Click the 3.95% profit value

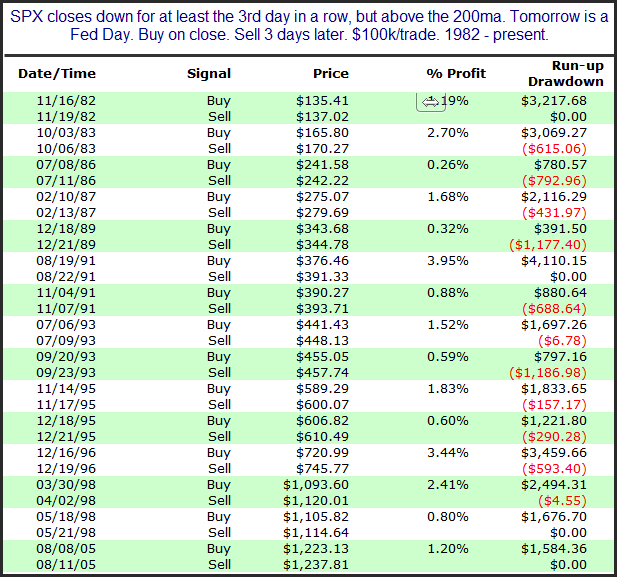click(448, 261)
